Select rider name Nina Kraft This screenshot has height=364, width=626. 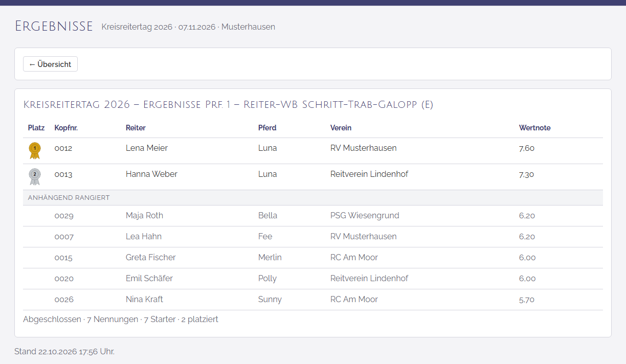tap(144, 300)
